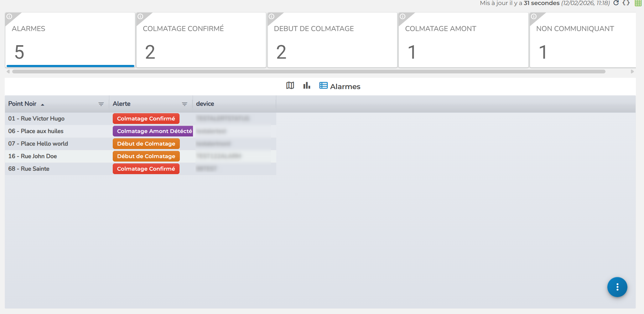Screen dimensions: 644x314
Task: Select the 68 - Rue Sainte row
Action: pos(29,169)
